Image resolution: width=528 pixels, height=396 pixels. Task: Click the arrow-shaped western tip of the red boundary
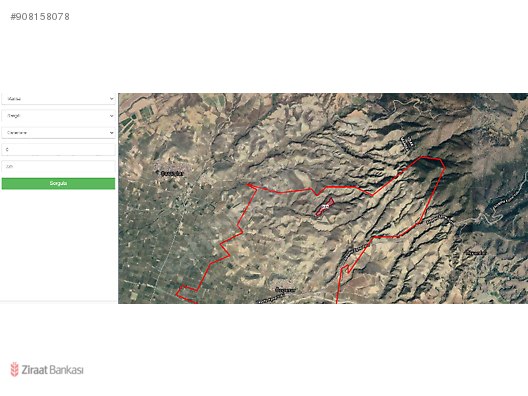pos(250,185)
